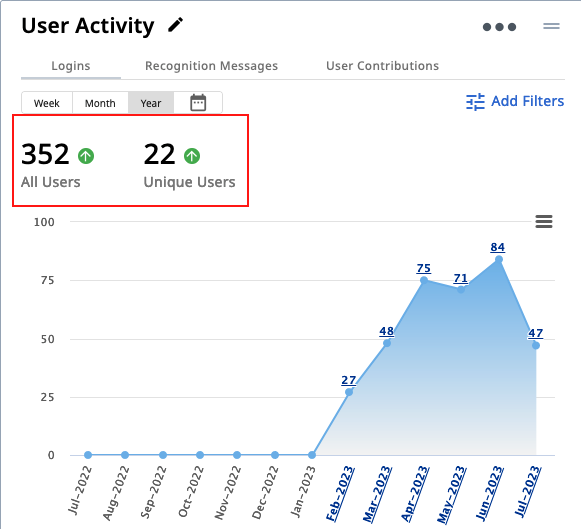Click the Jun-2023 peak data point
Viewport: 581px width, 529px height.
point(499,259)
